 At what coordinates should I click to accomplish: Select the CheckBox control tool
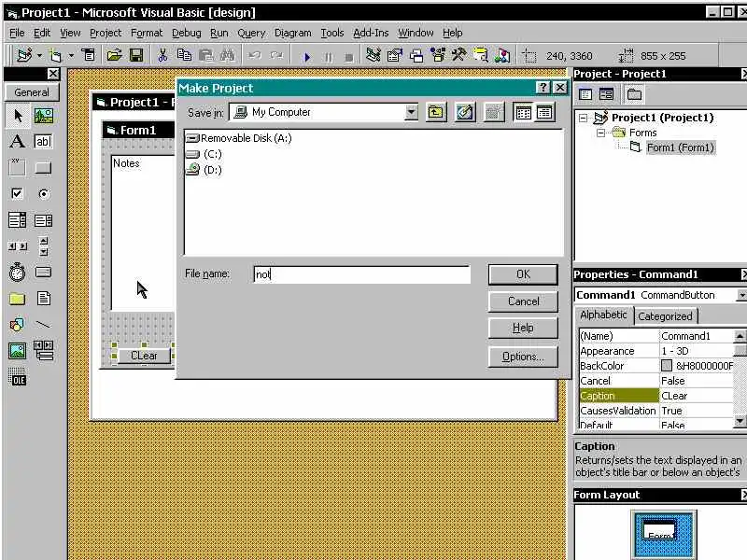click(x=18, y=194)
